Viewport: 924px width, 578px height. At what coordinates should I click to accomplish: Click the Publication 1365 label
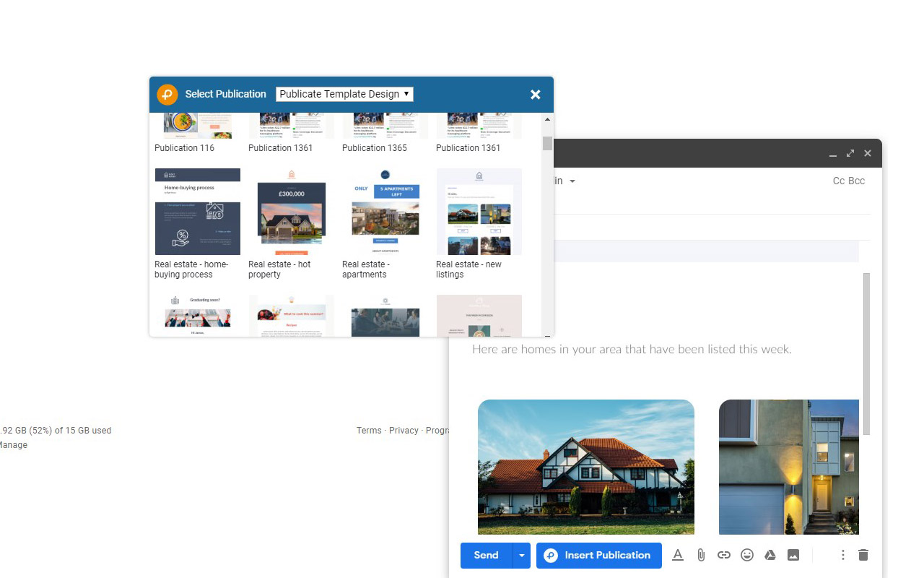coord(375,148)
